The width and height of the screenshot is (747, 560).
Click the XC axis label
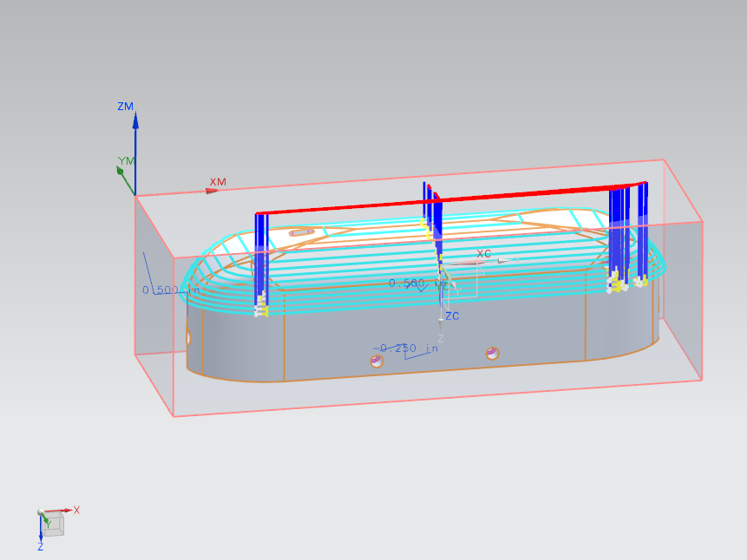pos(484,254)
